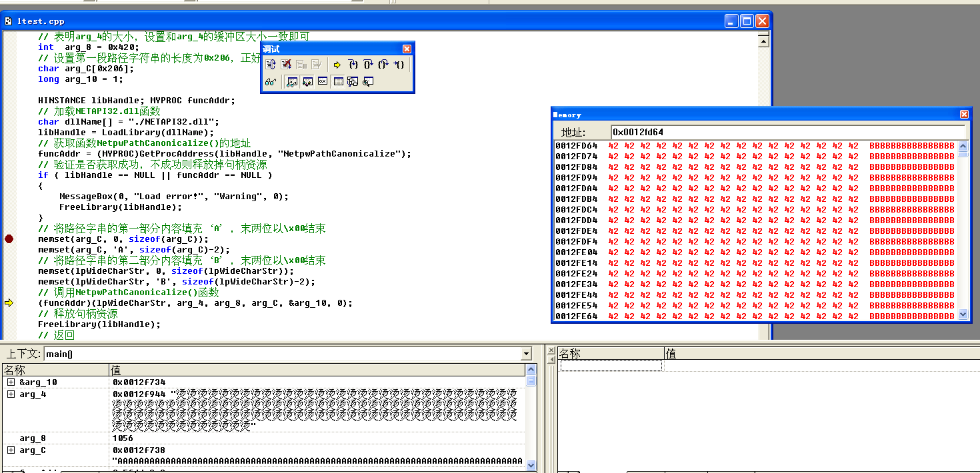This screenshot has width=980, height=473.
Task: Open the Call Stack window icon
Action: point(353,81)
